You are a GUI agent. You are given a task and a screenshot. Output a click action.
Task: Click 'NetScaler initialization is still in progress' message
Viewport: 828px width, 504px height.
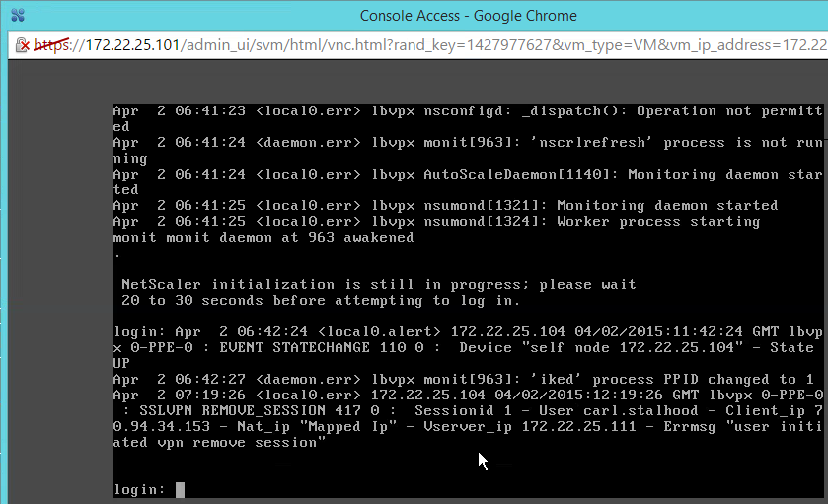point(379,284)
